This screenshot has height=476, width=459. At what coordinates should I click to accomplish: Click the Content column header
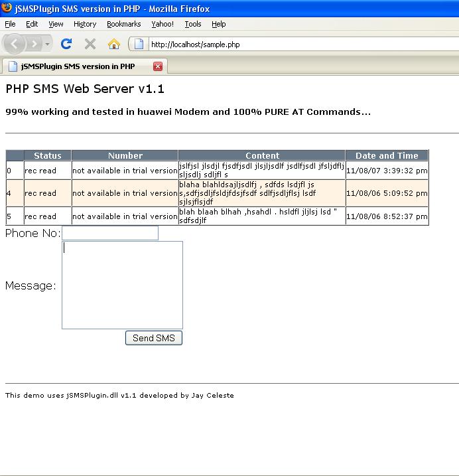click(x=262, y=155)
